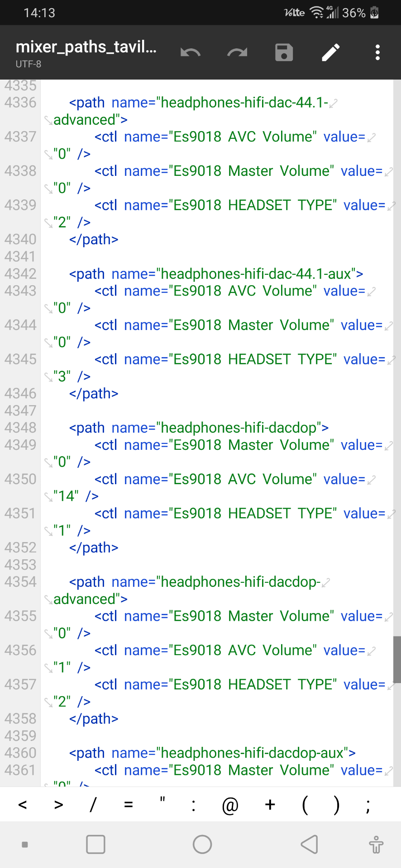
Task: Save file with floppy disk icon
Action: pyautogui.click(x=284, y=52)
